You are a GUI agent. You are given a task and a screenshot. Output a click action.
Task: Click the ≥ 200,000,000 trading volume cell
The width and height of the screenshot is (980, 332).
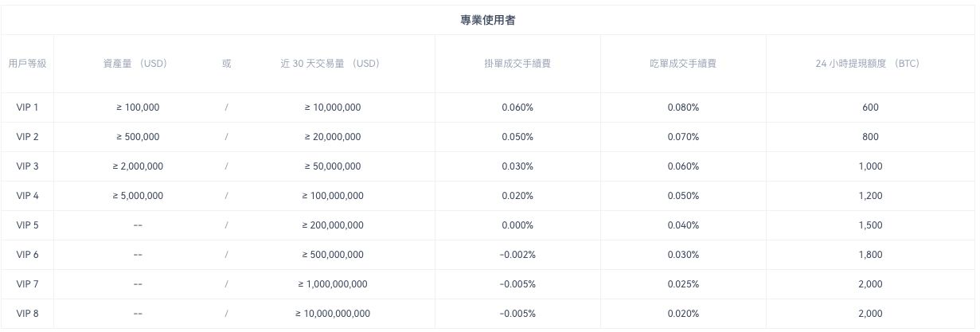click(333, 225)
